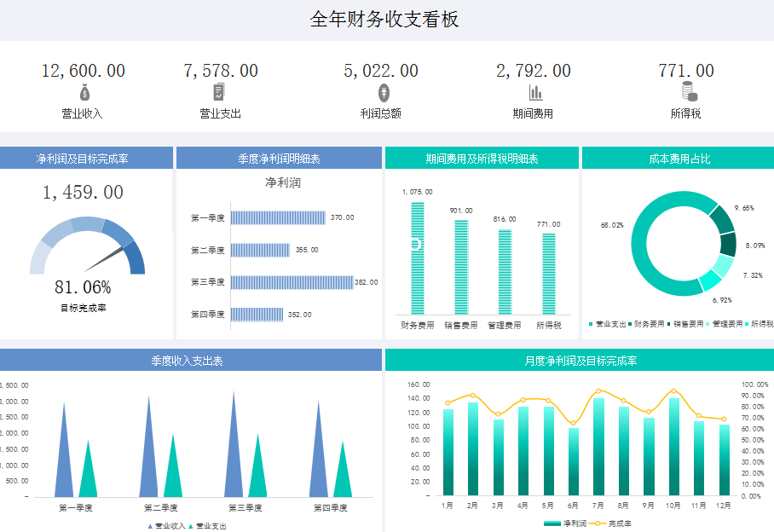The image size is (774, 532).
Task: Select the 季度净利润明细表 panel header
Action: click(279, 159)
